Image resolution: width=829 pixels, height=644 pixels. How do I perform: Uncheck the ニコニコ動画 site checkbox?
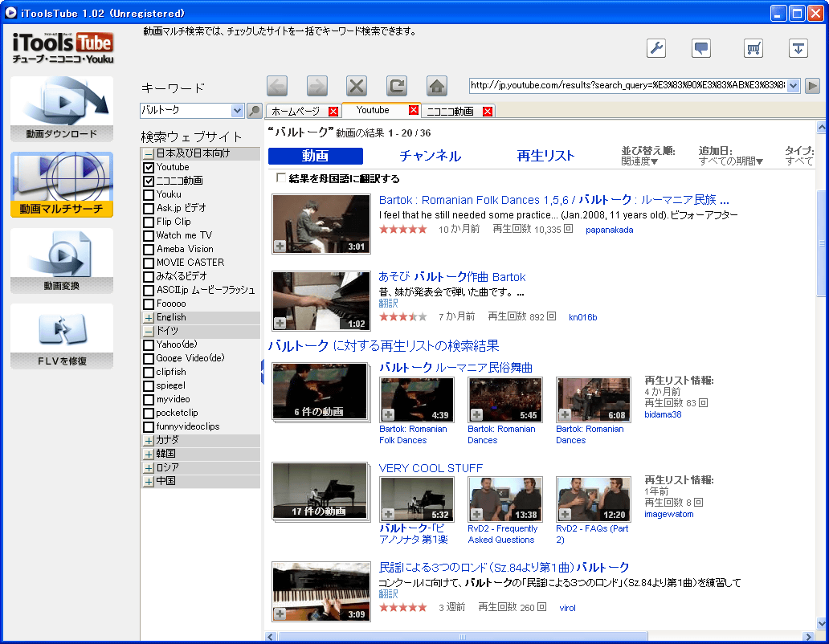coord(149,181)
